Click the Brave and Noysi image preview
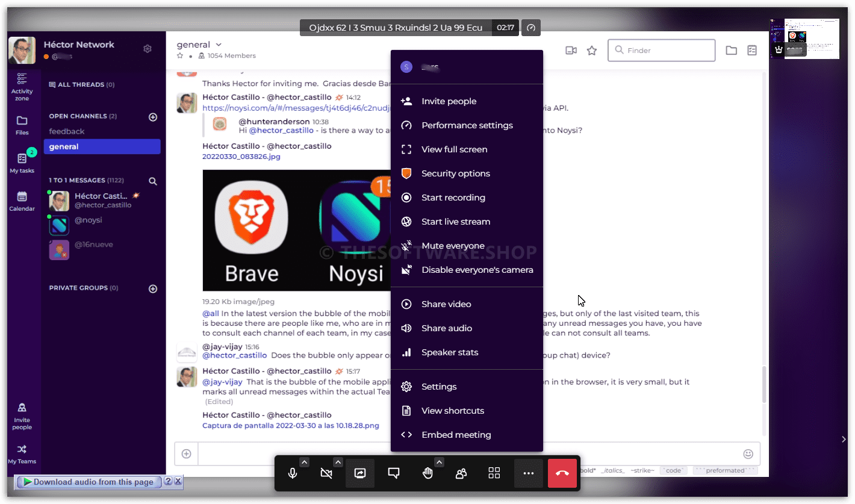The width and height of the screenshot is (855, 504). pos(296,230)
